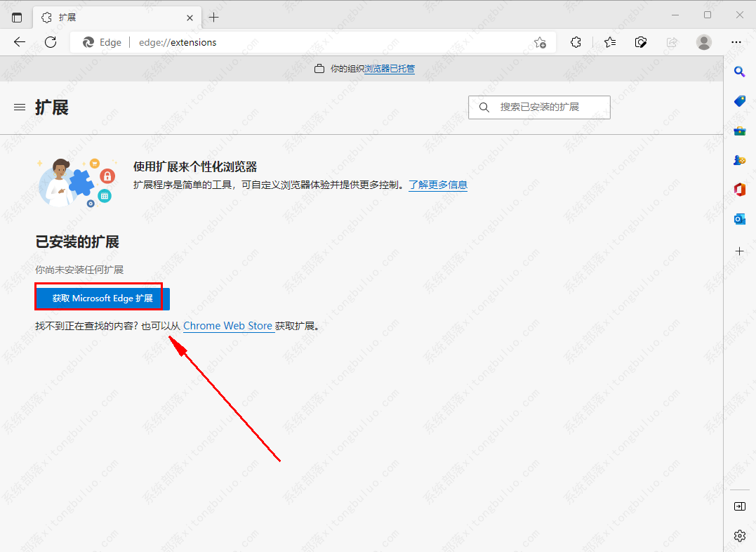Open the browser profile avatar
This screenshot has width=756, height=552.
coord(703,42)
